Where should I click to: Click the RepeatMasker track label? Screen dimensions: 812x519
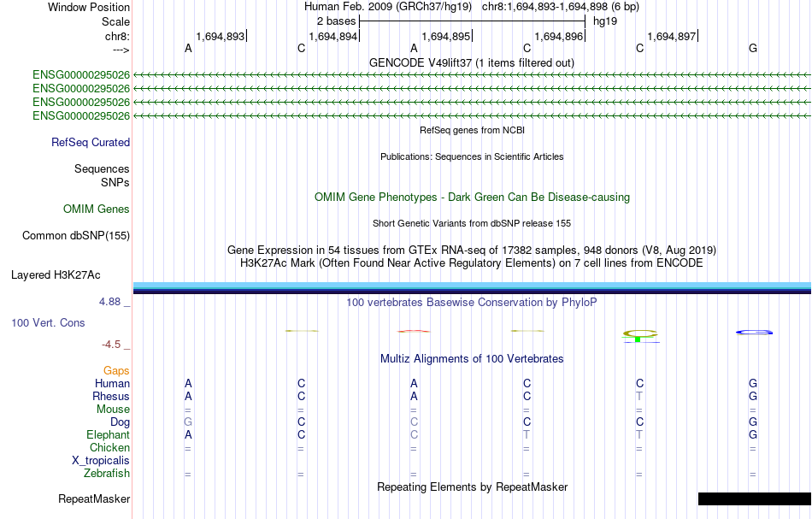(94, 499)
